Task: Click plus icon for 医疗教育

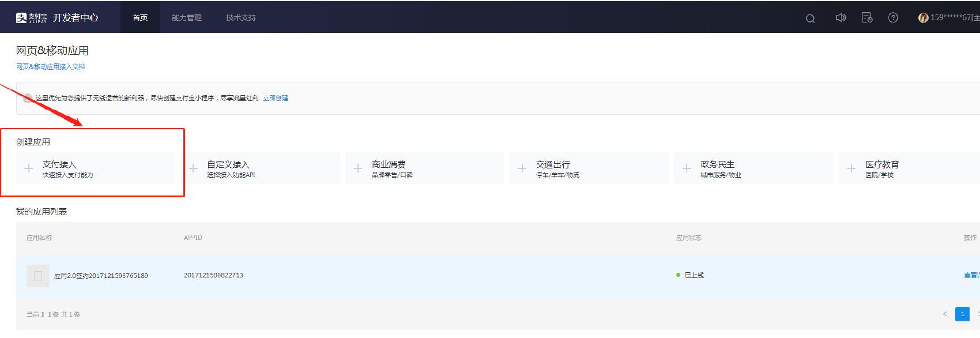Action: click(851, 168)
